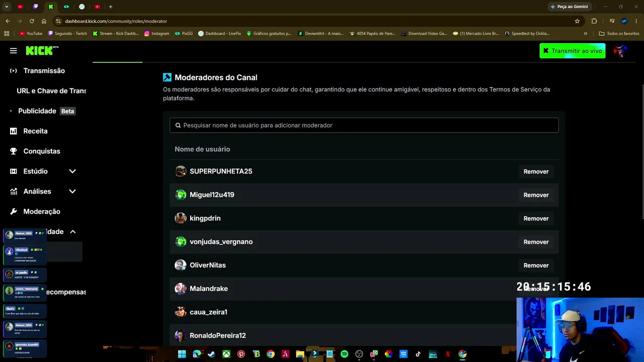Remove moderator vonjudas_vergnano

tap(536, 242)
